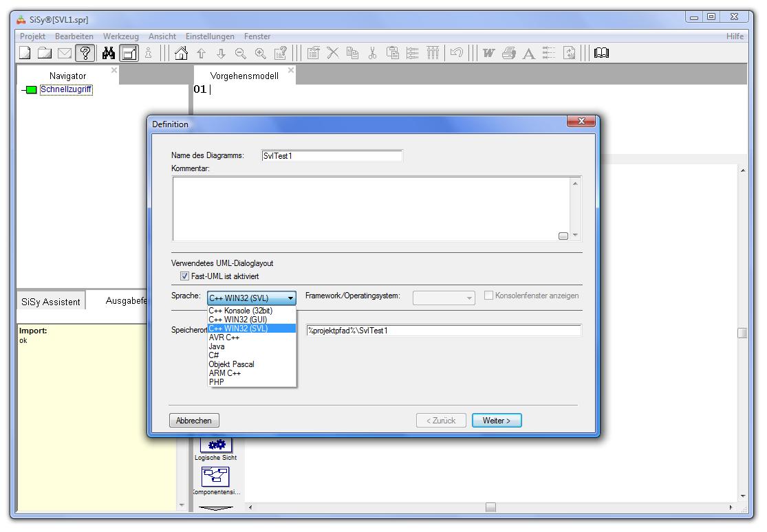Pick Objekt Pascal from the dropdown list

[231, 364]
